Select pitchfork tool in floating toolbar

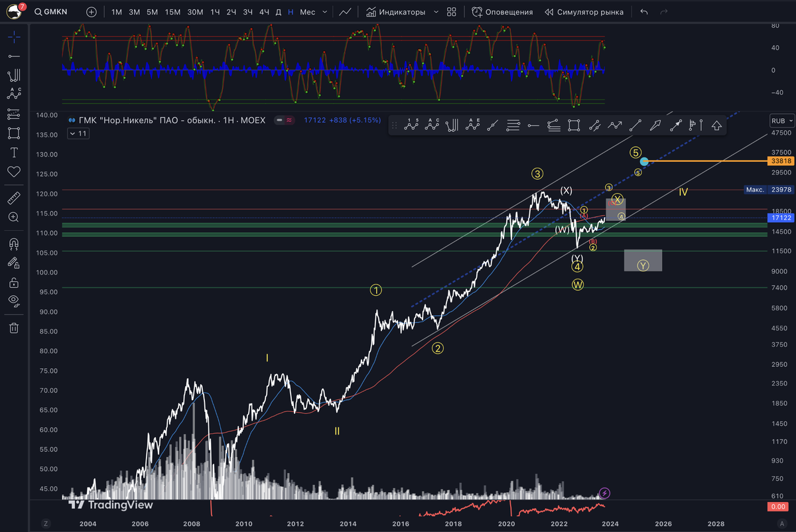pos(453,124)
